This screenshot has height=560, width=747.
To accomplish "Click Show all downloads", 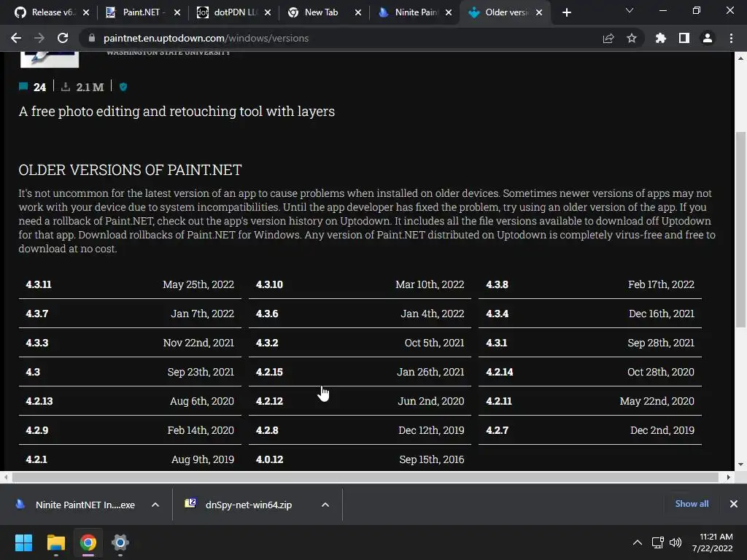I will (x=692, y=504).
